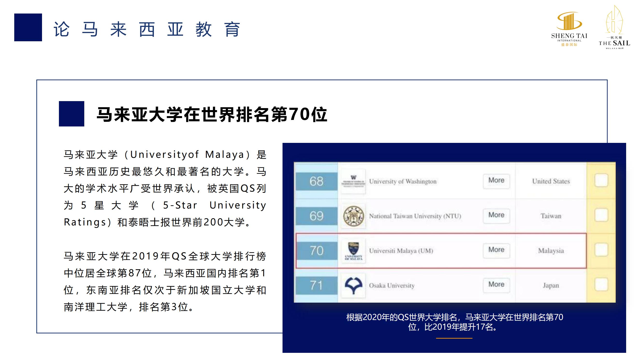
Task: Click the Universiti Malaya crest icon
Action: [353, 251]
